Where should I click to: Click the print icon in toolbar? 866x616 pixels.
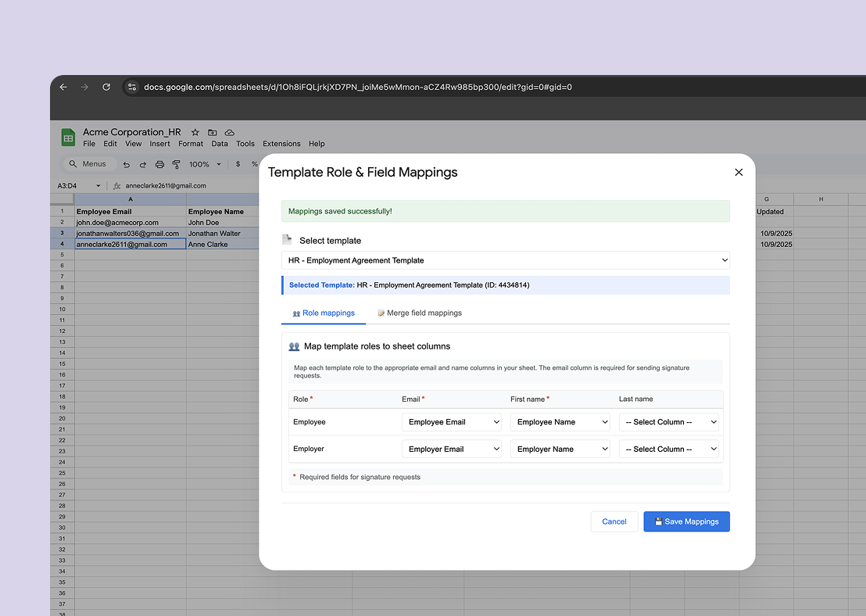pyautogui.click(x=159, y=164)
